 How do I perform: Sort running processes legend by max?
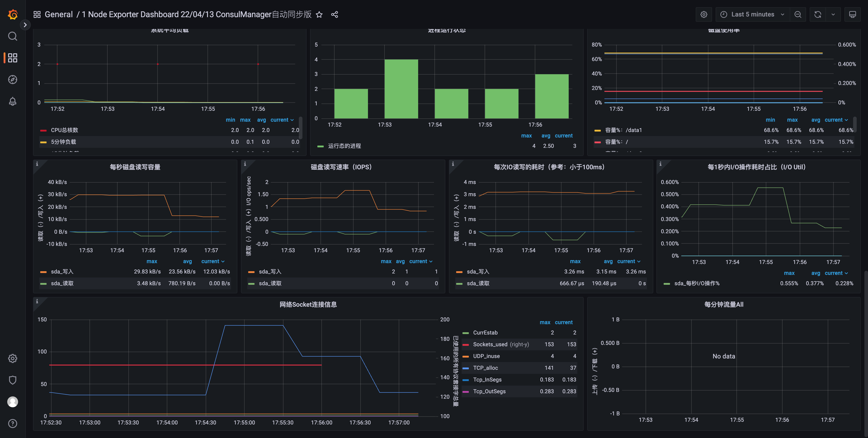click(526, 136)
